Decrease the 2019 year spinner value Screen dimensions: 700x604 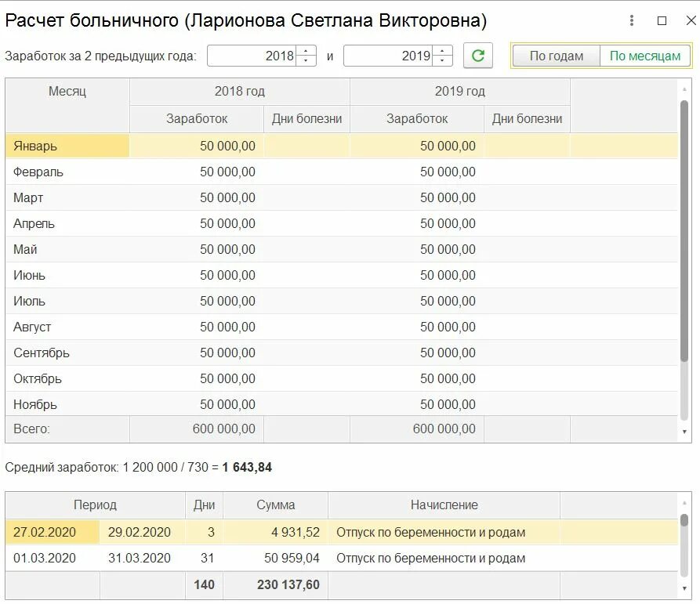(x=444, y=61)
